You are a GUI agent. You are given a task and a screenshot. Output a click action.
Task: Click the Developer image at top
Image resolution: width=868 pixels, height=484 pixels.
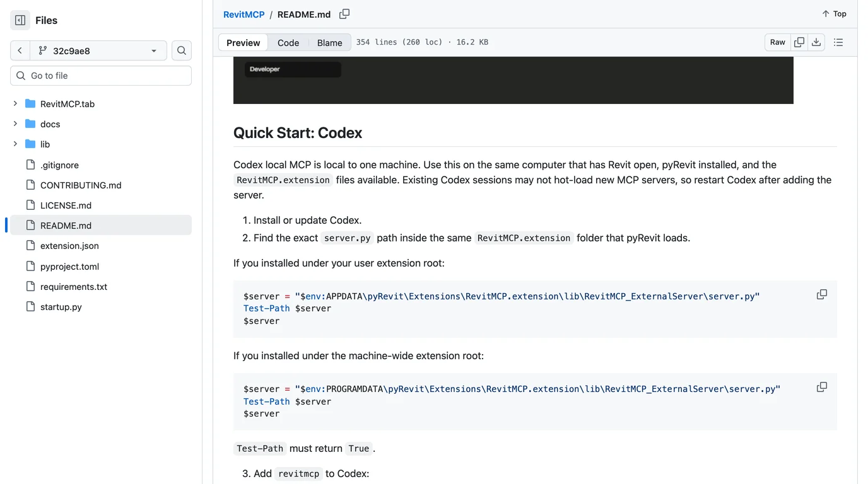(513, 80)
